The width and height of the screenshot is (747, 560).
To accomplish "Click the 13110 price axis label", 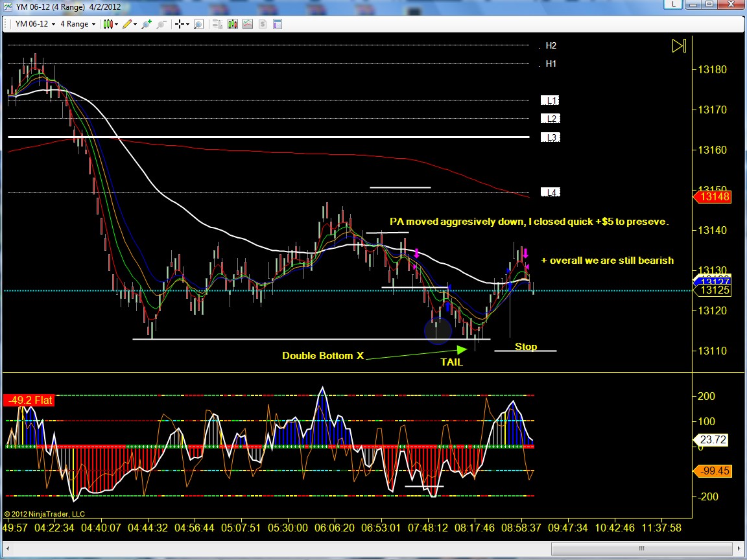I will pos(712,351).
